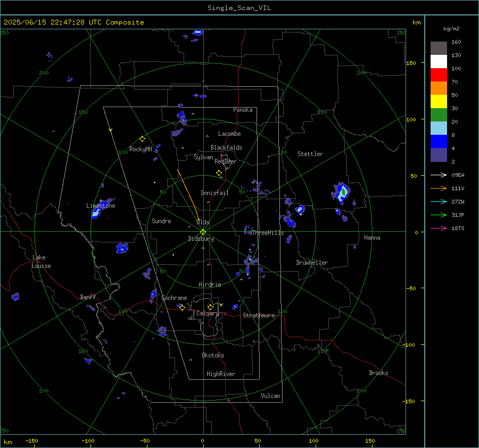479x448 pixels.
Task: Select the light blue 20 legend swatch
Action: coord(439,128)
